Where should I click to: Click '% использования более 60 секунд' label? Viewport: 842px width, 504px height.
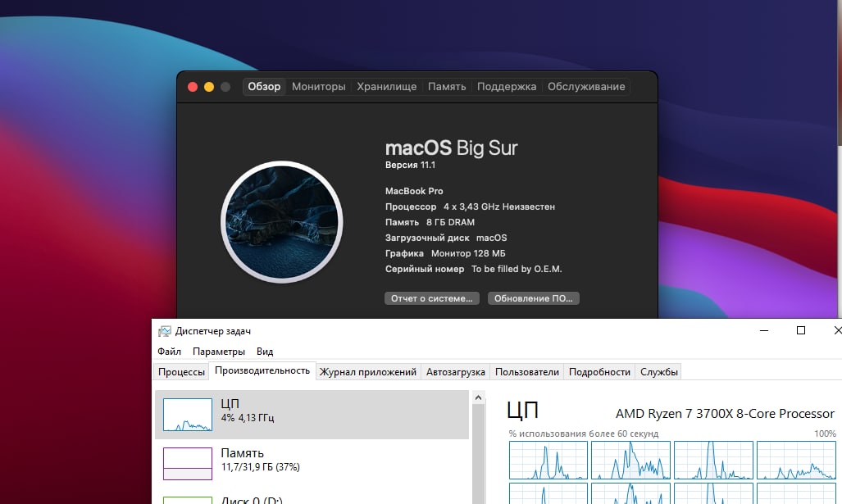(x=584, y=434)
